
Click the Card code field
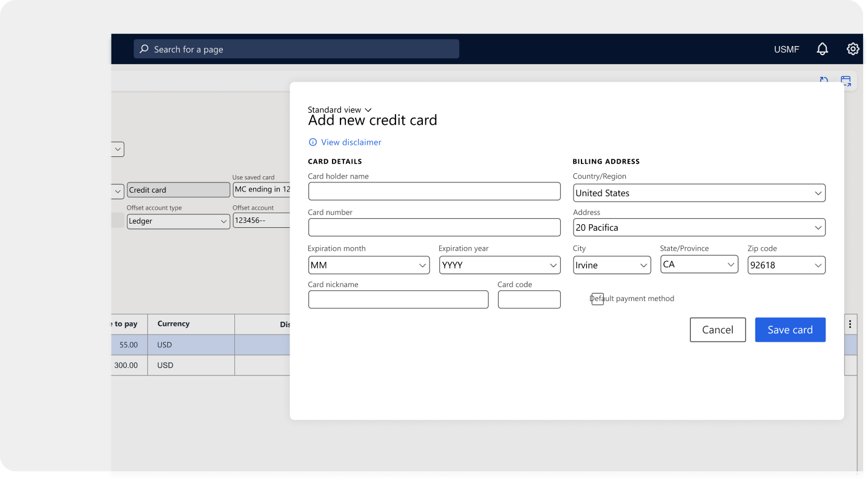click(x=529, y=299)
